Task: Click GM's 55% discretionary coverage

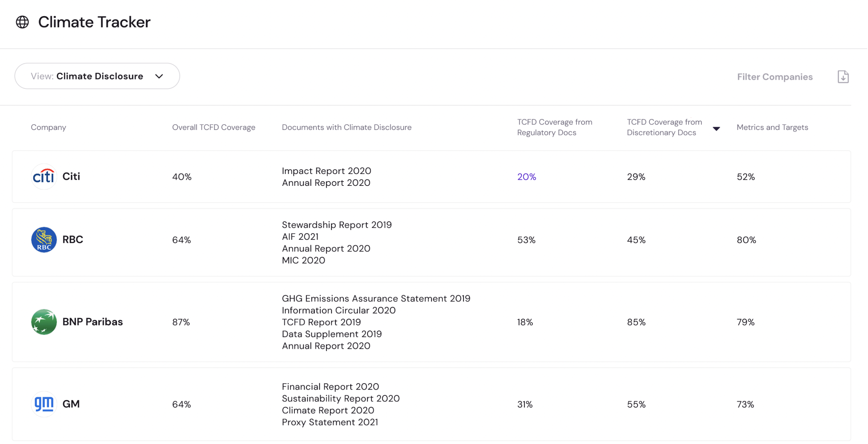Action: tap(636, 404)
